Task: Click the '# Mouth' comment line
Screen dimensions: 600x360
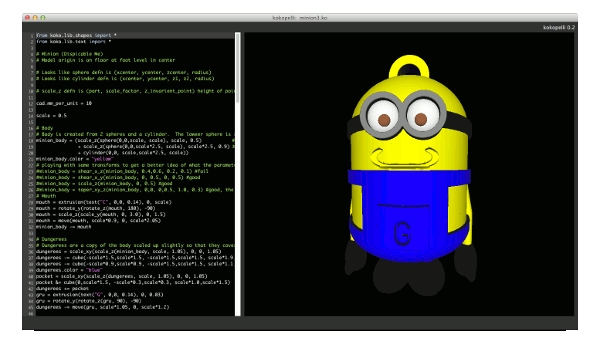Action: (x=46, y=196)
